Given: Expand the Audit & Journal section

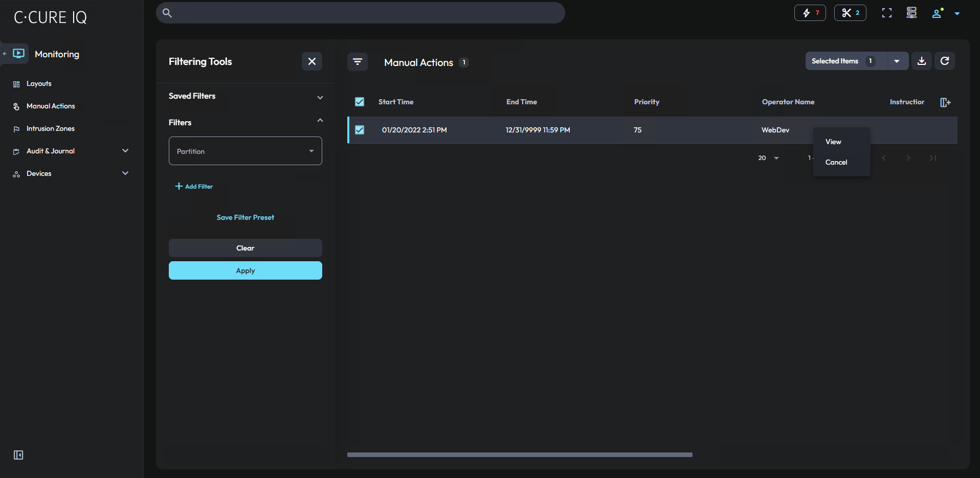Looking at the screenshot, I should point(125,150).
